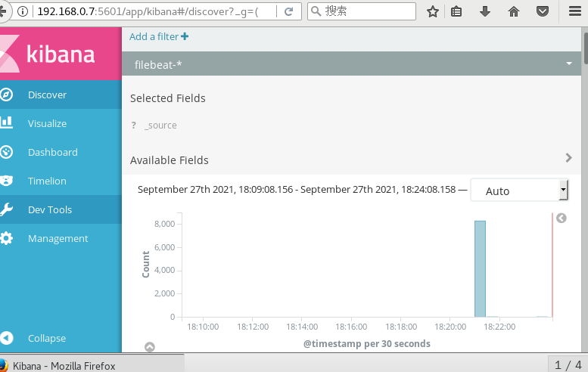Expand the Available Fields chevron
The height and width of the screenshot is (372, 588).
pyautogui.click(x=568, y=158)
